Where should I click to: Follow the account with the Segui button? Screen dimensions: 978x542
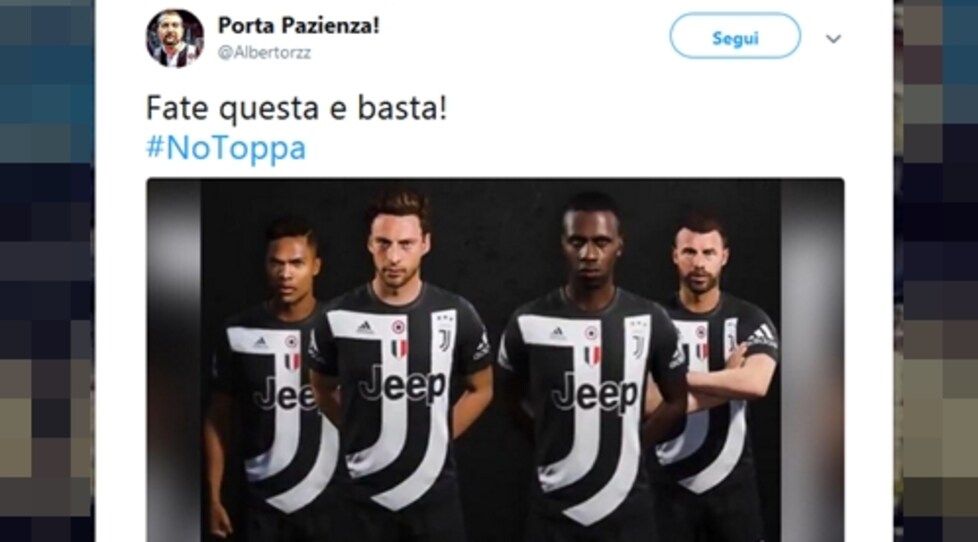tap(735, 37)
